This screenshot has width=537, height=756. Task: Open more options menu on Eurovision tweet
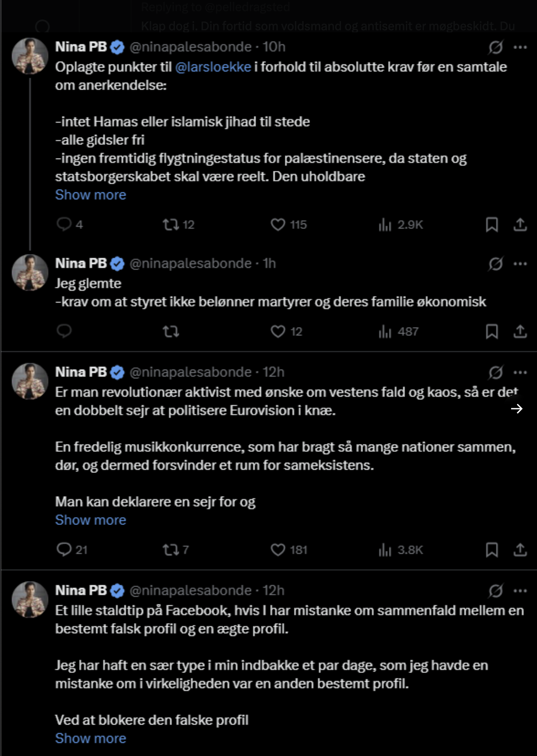tap(520, 372)
